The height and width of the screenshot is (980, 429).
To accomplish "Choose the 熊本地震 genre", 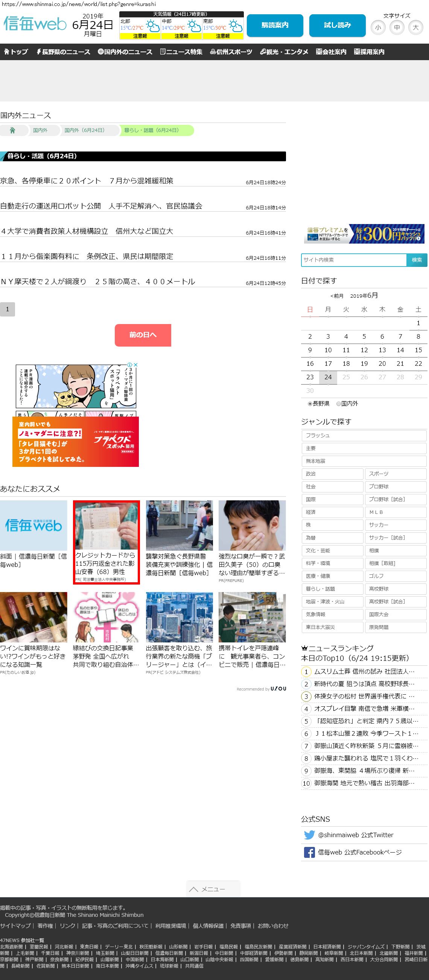I will pos(364,461).
